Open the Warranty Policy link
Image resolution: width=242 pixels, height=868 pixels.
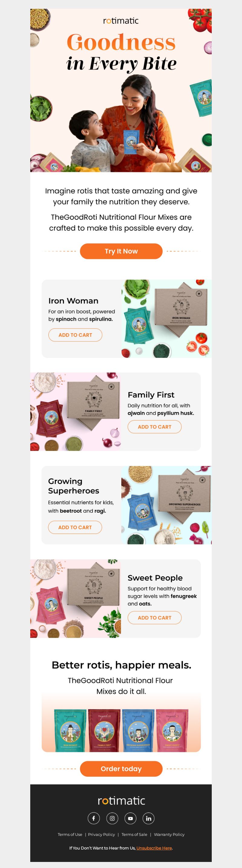(x=169, y=834)
